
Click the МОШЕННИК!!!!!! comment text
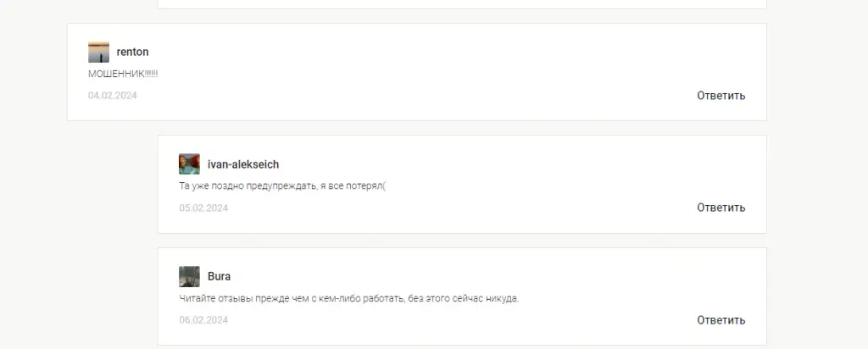click(x=123, y=74)
